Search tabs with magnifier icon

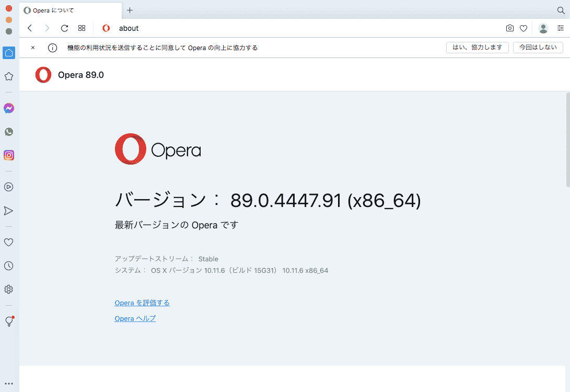pyautogui.click(x=561, y=10)
